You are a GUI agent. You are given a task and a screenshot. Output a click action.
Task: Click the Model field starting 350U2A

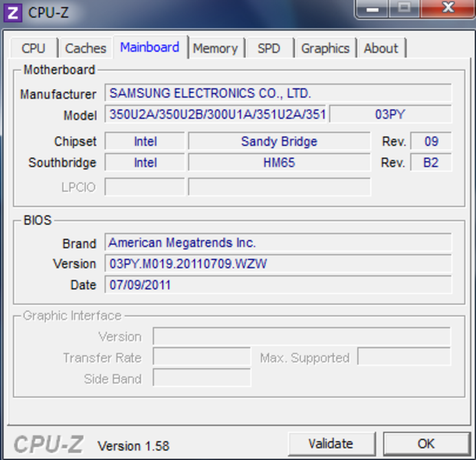215,114
